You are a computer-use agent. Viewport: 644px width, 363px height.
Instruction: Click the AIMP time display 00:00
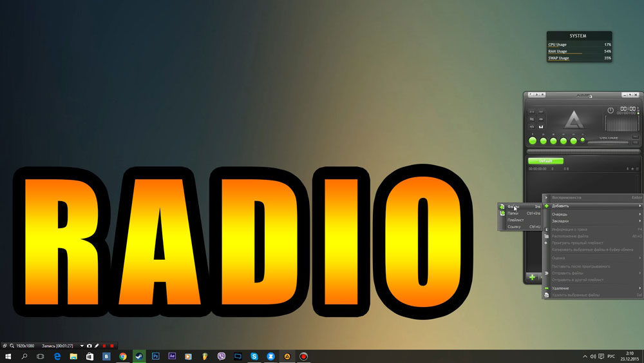point(627,108)
